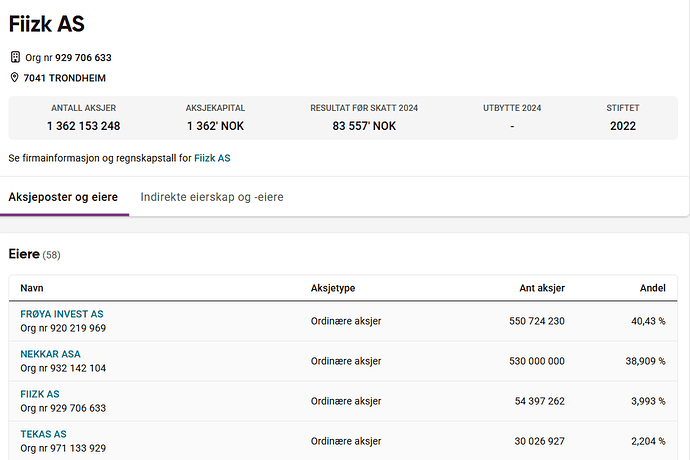Select Org nr 920 219 969
690x460 pixels.
click(63, 328)
